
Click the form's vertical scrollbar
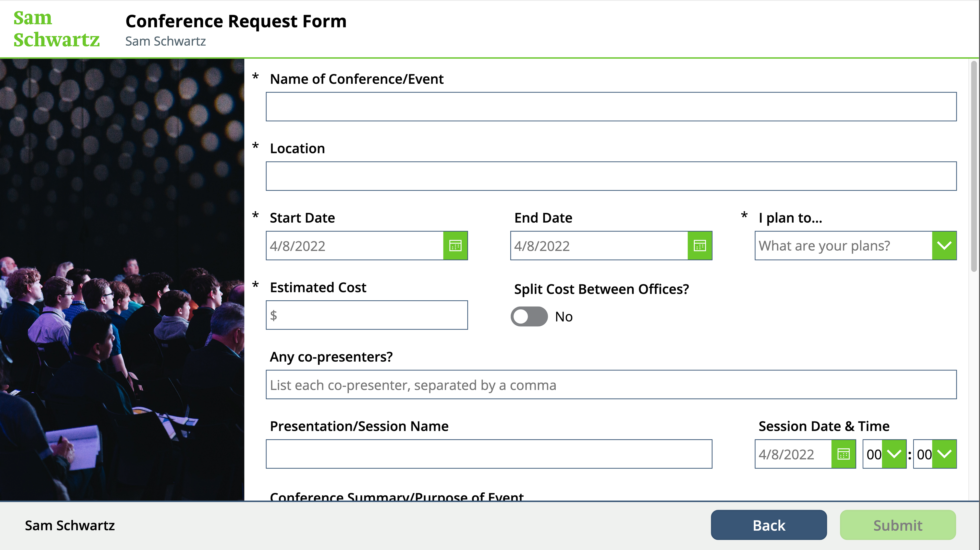[x=974, y=167]
